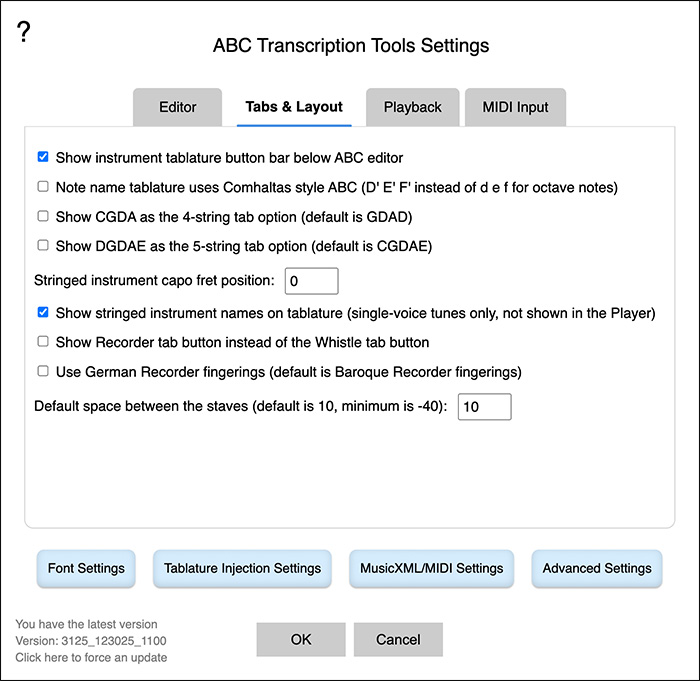700x681 pixels.
Task: Select the Tabs & Layout tab
Action: click(294, 107)
